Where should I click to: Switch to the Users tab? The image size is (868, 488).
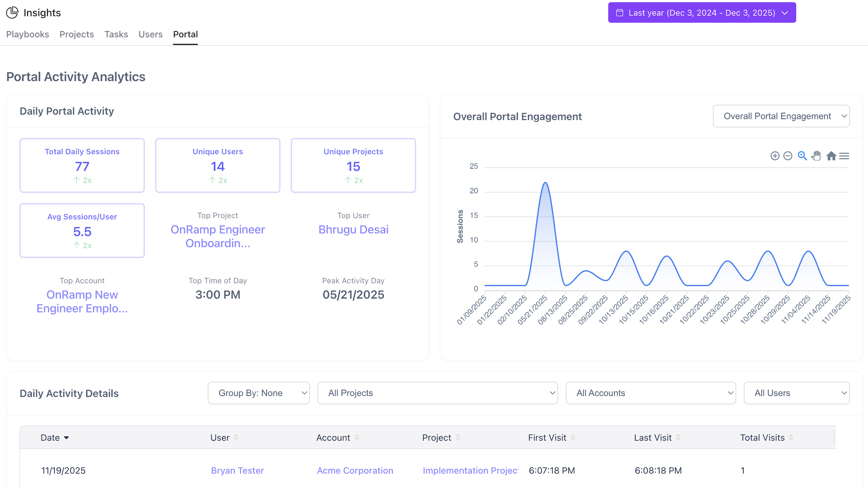(x=150, y=34)
